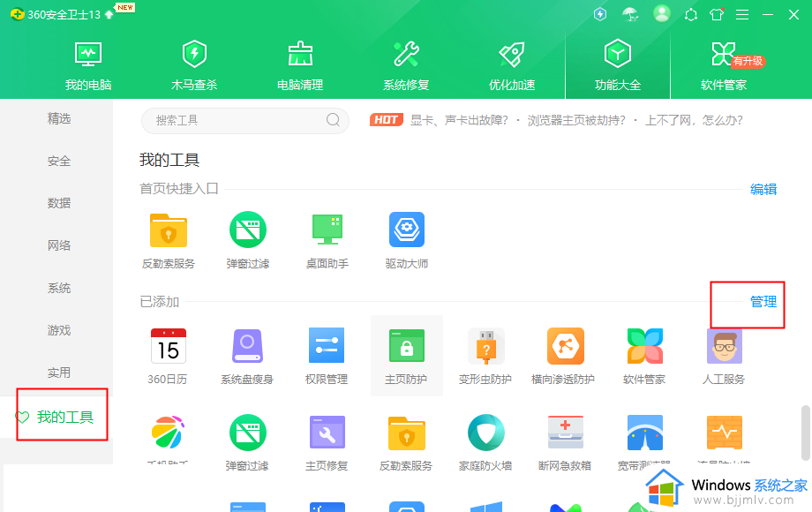Open 我的工具 in the sidebar

tap(56, 417)
